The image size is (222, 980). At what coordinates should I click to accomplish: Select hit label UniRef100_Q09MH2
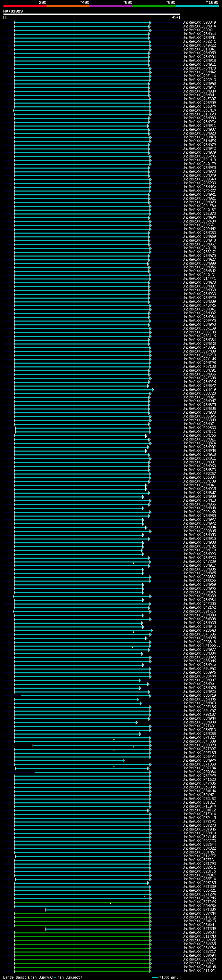pyautogui.click(x=199, y=229)
